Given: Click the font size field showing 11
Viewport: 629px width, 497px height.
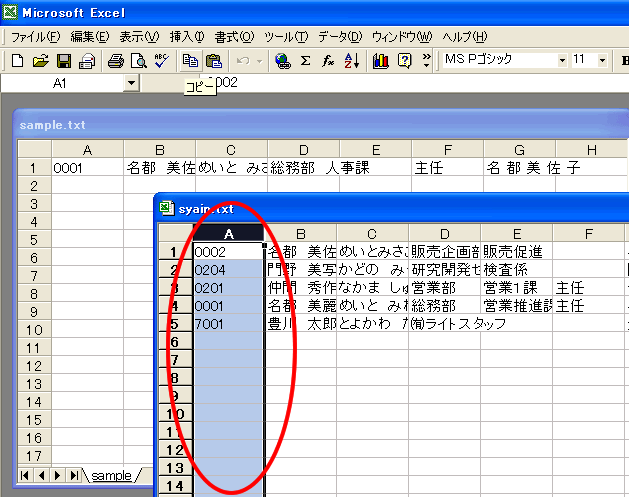Looking at the screenshot, I should [584, 60].
